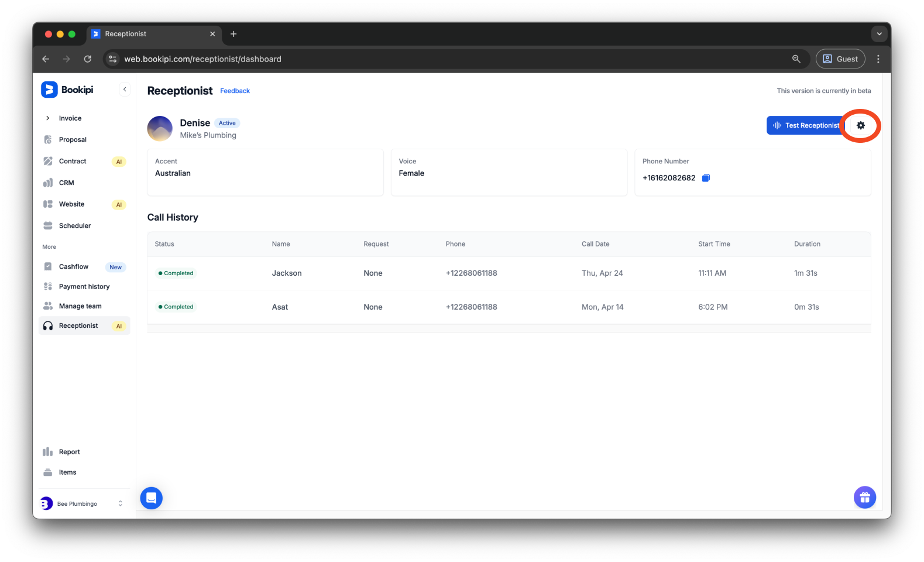This screenshot has height=562, width=924.
Task: Open the gift rewards button
Action: coord(864,498)
